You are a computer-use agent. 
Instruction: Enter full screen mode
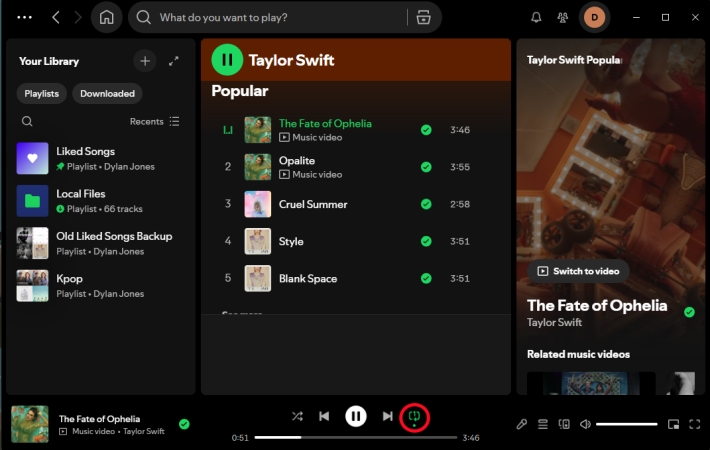point(695,424)
